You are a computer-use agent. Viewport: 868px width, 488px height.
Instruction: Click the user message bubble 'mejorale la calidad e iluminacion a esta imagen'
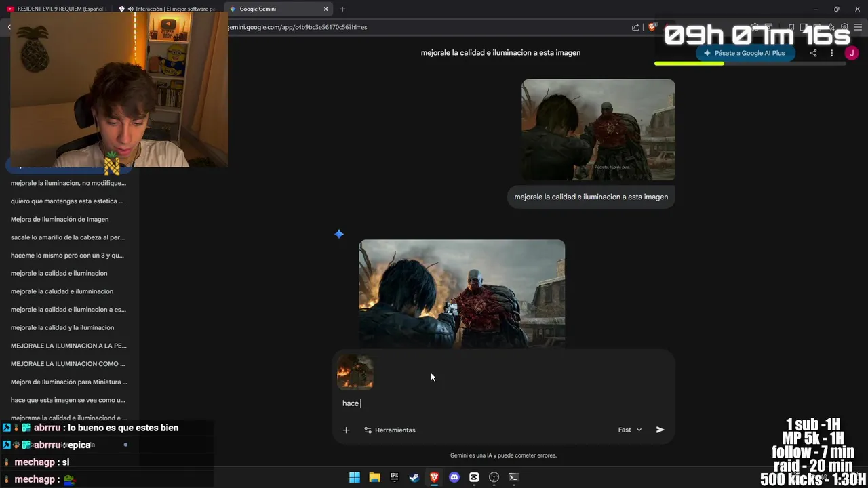click(x=591, y=197)
